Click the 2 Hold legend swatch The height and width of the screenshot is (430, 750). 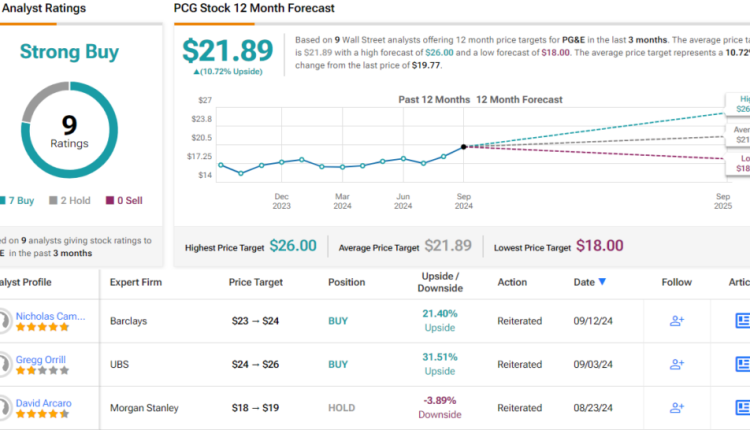coord(52,201)
